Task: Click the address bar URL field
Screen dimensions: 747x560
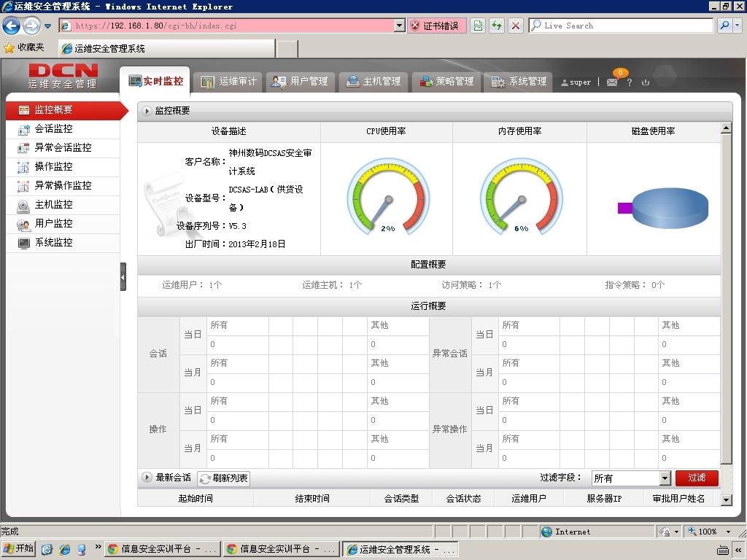Action: (228, 26)
